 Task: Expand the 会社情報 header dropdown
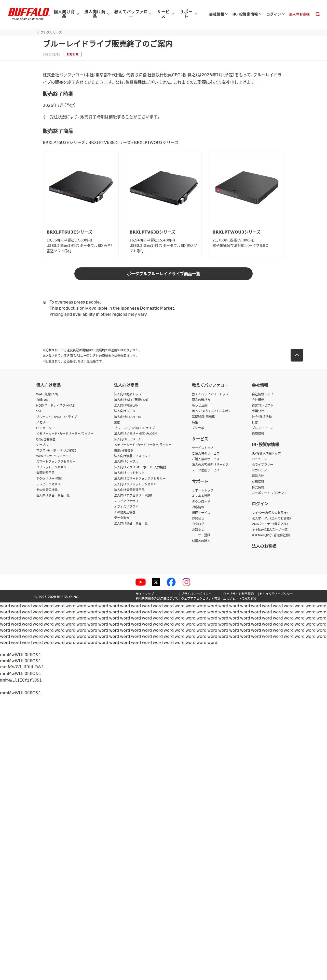point(218,14)
